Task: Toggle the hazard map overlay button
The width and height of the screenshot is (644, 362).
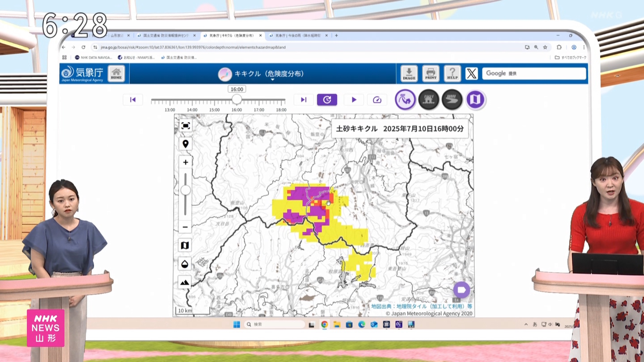Action: click(x=475, y=100)
